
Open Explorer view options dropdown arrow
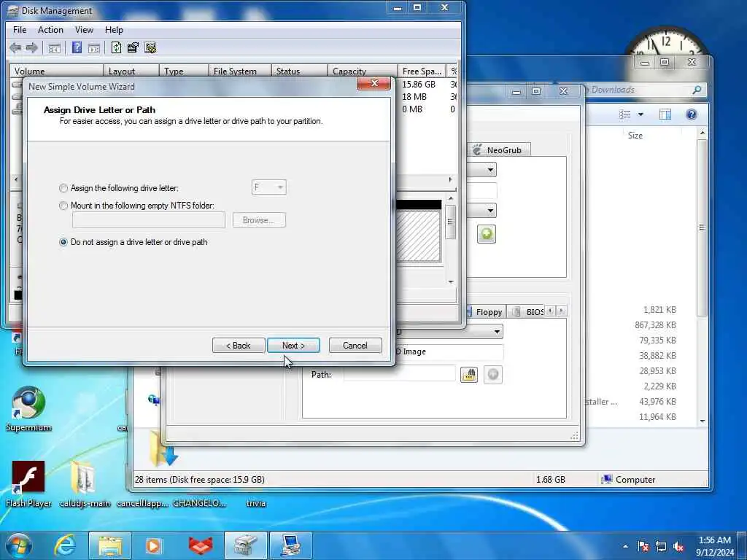640,114
